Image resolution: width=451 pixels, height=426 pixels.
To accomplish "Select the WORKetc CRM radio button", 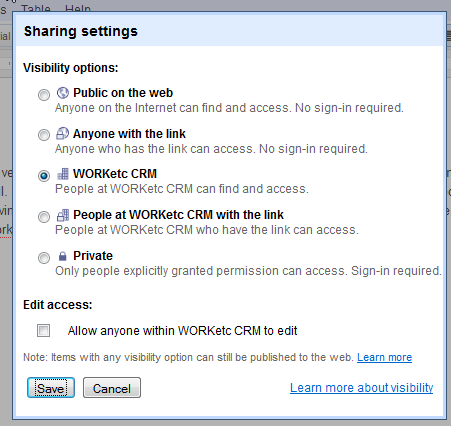I will point(44,175).
